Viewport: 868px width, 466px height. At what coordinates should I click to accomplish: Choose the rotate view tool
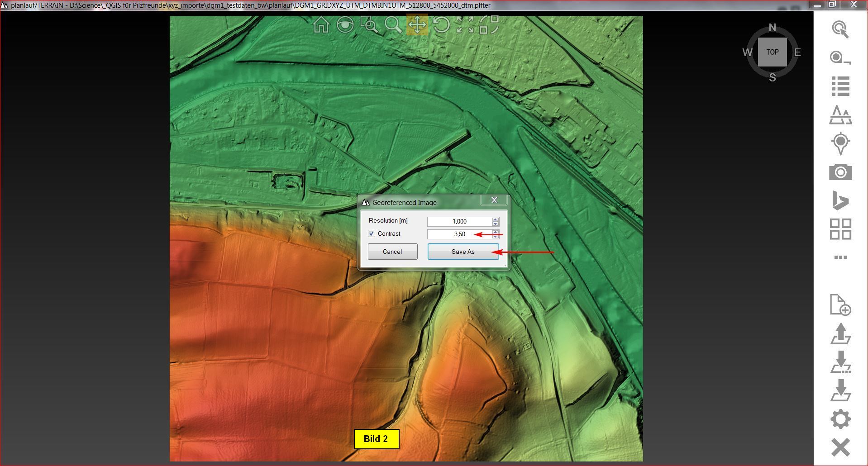tap(441, 25)
